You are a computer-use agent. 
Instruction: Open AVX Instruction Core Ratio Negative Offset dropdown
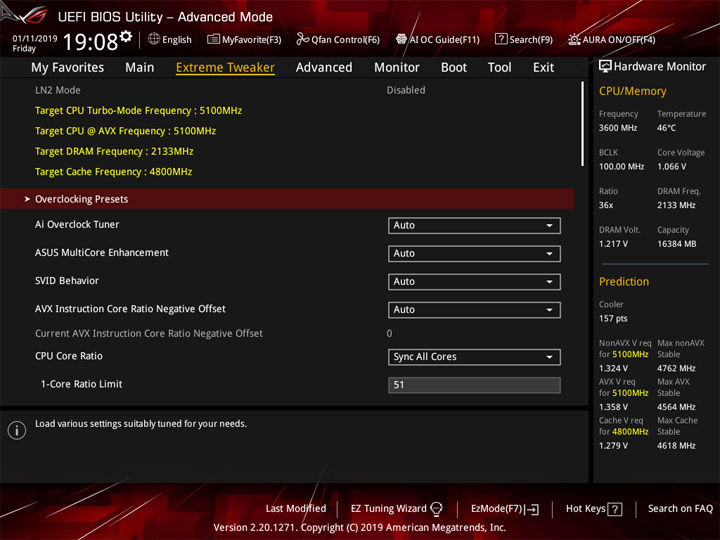[x=474, y=309]
